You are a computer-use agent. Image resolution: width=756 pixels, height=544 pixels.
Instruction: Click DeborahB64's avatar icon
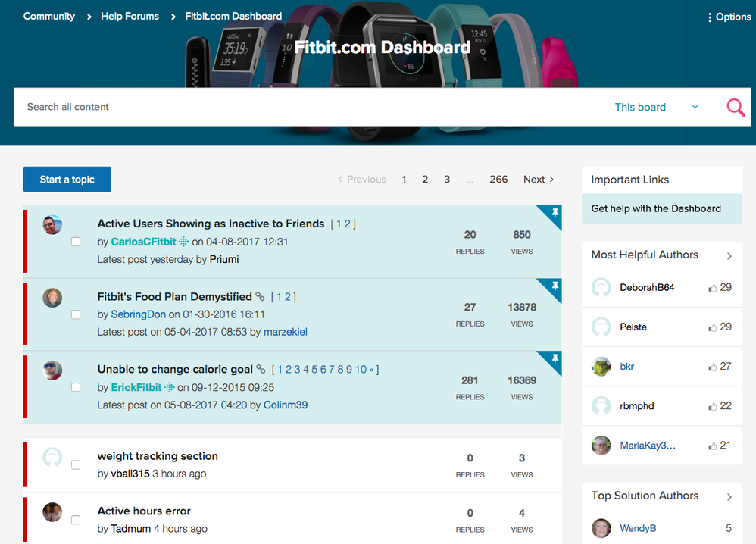click(x=601, y=287)
